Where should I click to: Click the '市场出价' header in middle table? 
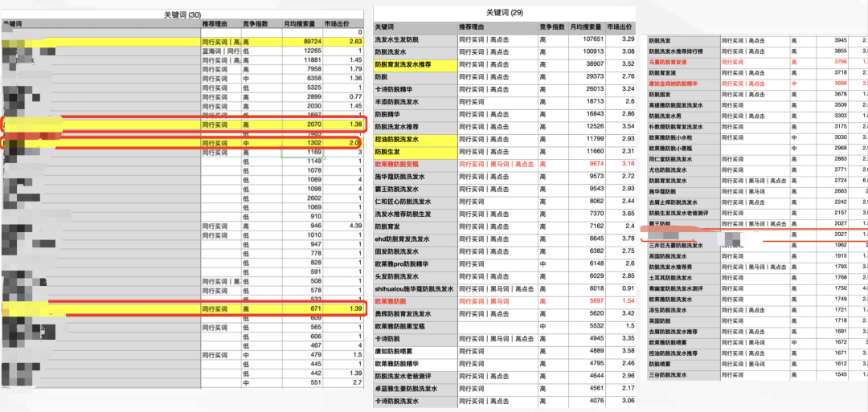[620, 27]
